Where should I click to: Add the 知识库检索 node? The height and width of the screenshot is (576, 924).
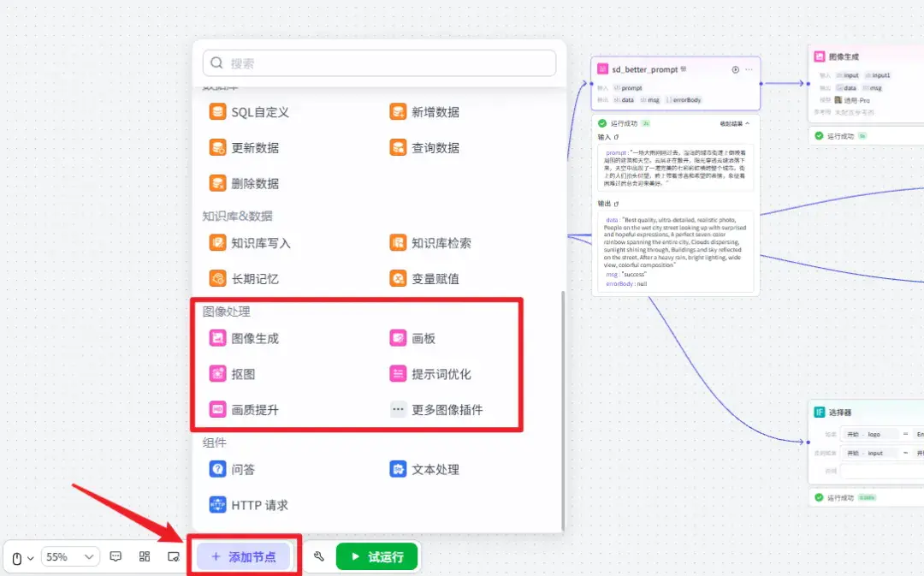[x=430, y=243]
